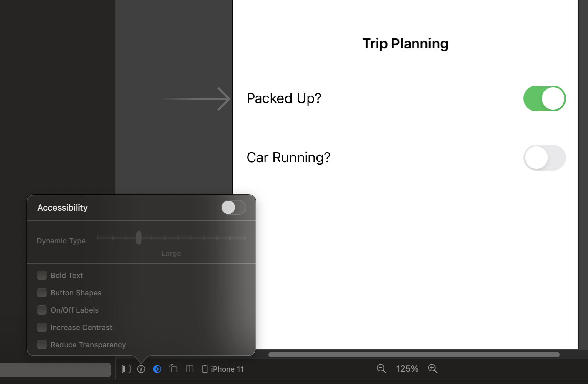Click the zoom out magnifier icon

tap(381, 369)
